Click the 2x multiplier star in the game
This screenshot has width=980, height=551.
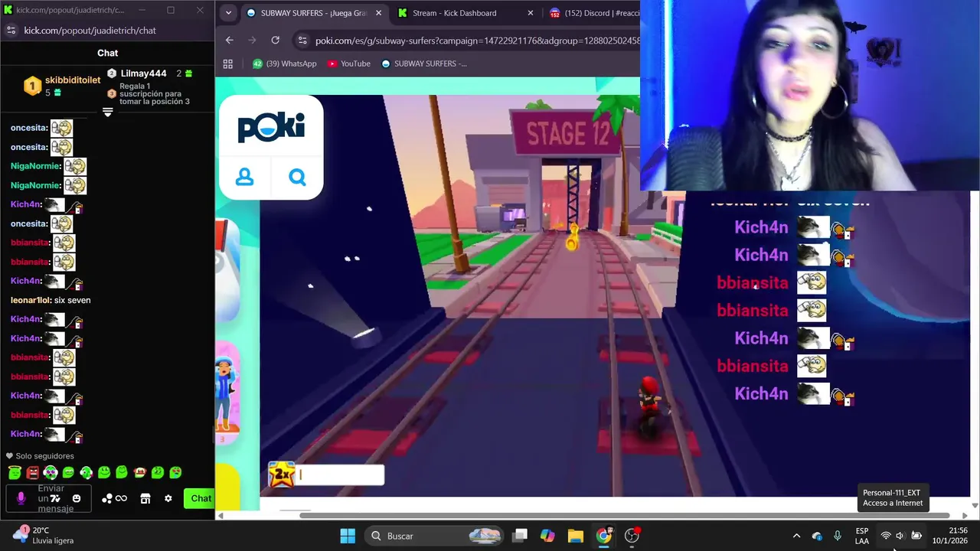coord(281,475)
